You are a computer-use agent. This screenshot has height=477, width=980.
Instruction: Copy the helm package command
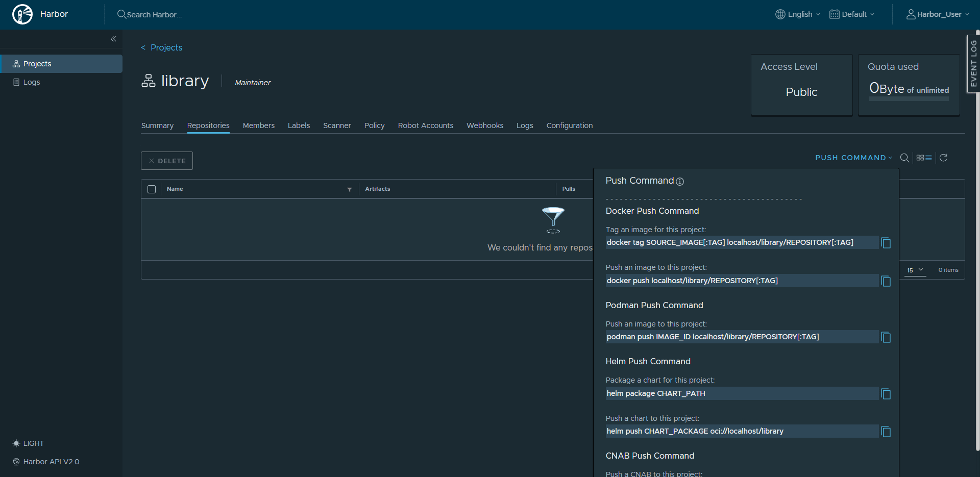click(x=886, y=394)
